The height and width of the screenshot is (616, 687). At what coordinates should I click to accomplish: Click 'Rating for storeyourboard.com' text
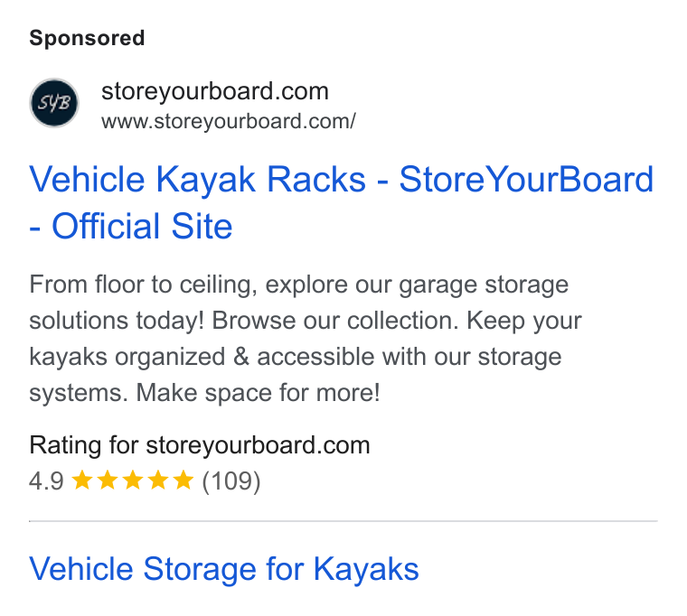(200, 445)
